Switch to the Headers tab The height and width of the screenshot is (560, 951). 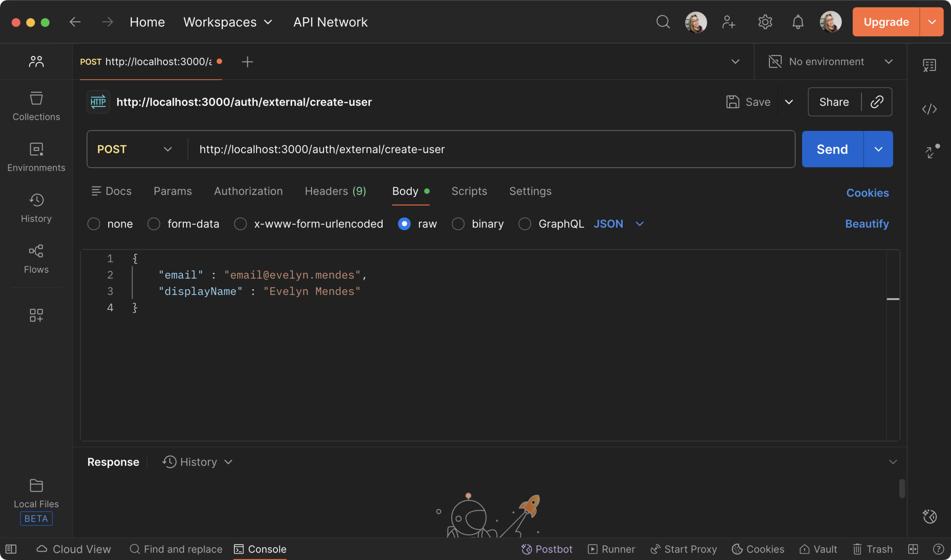click(335, 191)
